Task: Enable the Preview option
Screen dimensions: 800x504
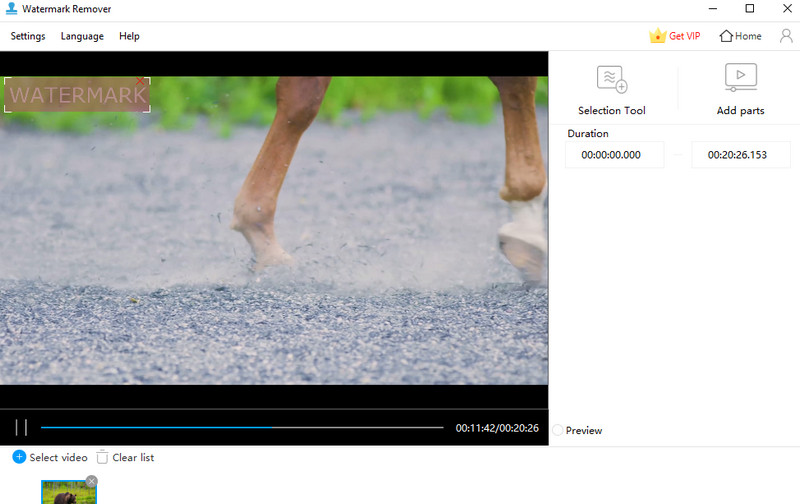Action: click(x=558, y=430)
